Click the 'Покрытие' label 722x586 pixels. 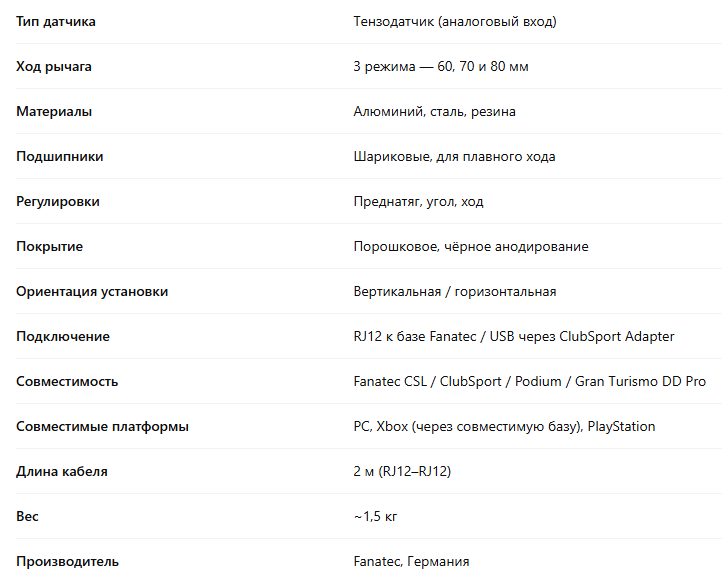click(x=50, y=246)
